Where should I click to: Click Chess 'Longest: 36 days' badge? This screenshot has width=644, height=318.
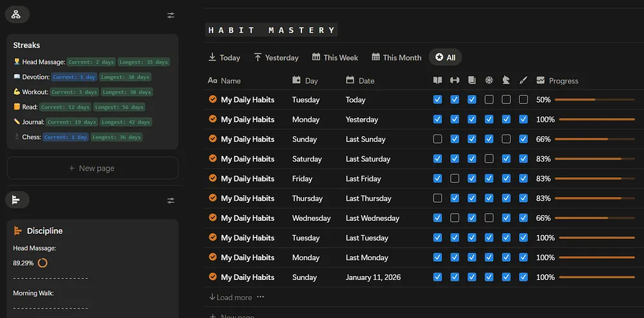coord(117,137)
